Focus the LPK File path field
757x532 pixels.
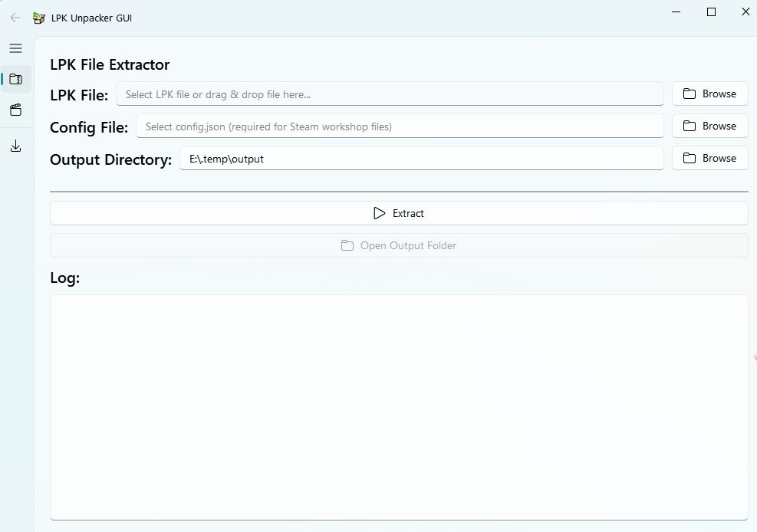pyautogui.click(x=390, y=94)
